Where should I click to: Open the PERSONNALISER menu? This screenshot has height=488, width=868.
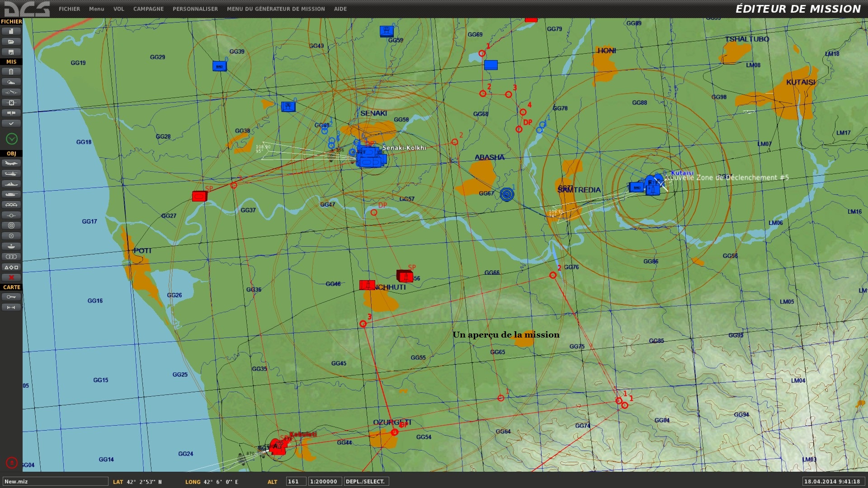pos(195,9)
